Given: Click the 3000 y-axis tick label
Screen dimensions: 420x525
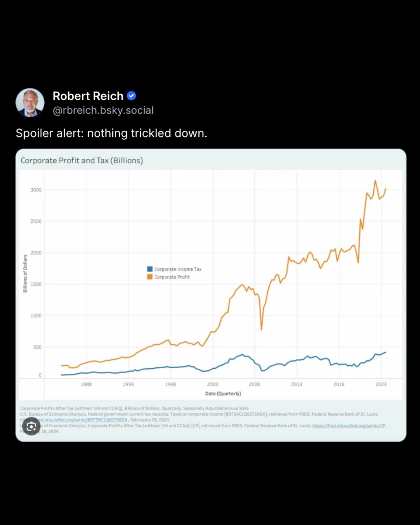Looking at the screenshot, I should pyautogui.click(x=36, y=190).
